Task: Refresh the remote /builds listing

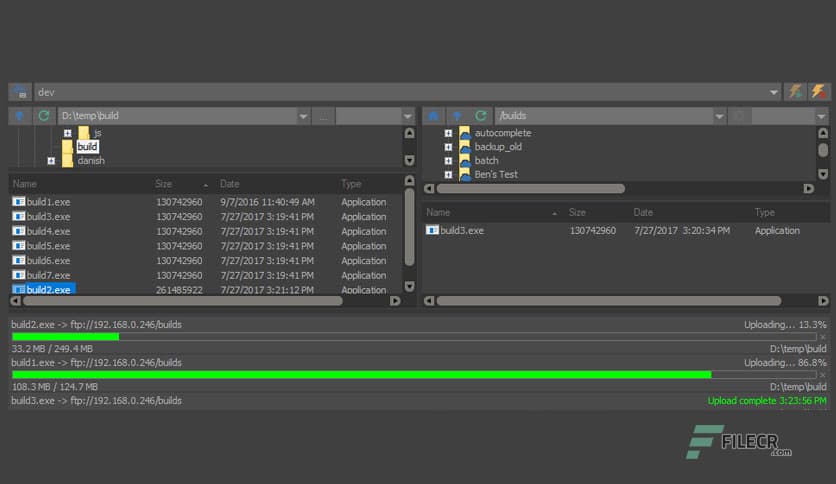Action: point(481,116)
